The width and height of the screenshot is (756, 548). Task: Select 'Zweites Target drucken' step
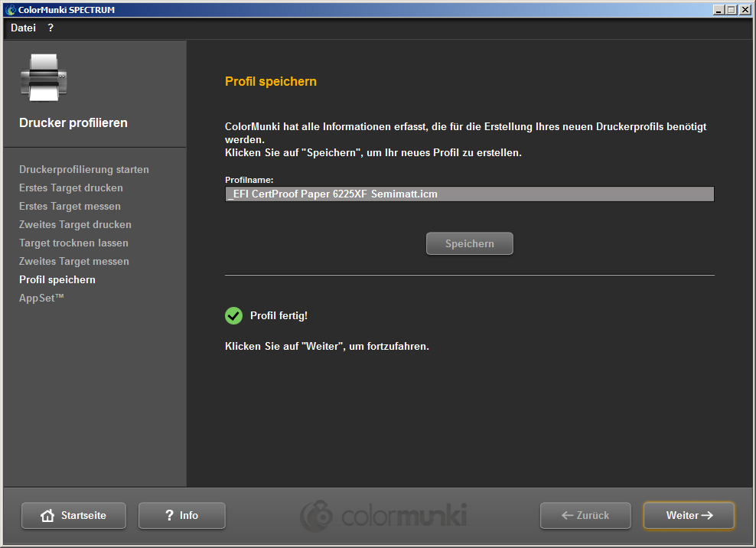pos(75,224)
